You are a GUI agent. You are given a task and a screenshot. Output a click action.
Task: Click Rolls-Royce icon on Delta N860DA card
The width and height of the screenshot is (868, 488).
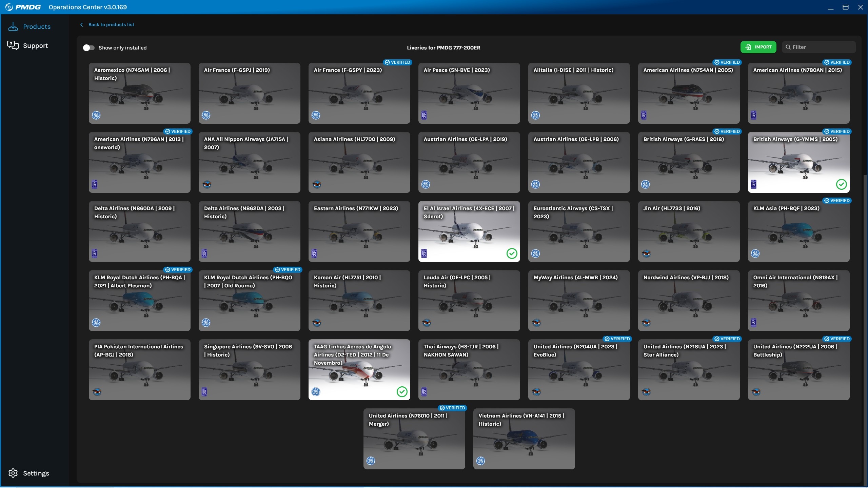pos(94,253)
